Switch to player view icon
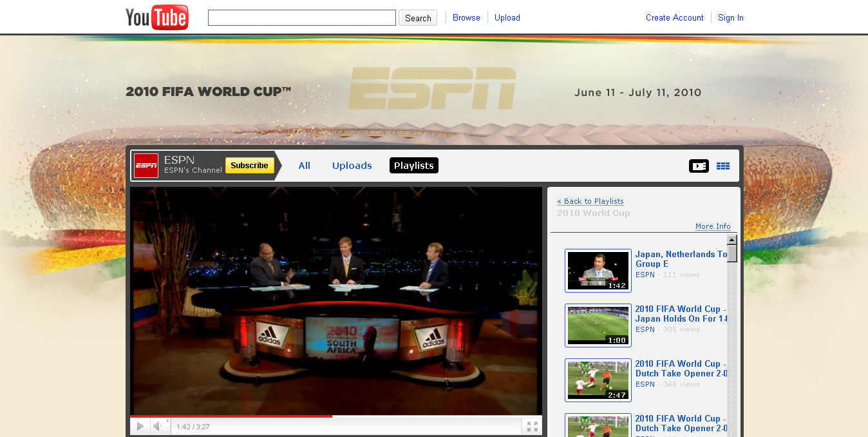Viewport: 868px width, 437px height. click(699, 166)
